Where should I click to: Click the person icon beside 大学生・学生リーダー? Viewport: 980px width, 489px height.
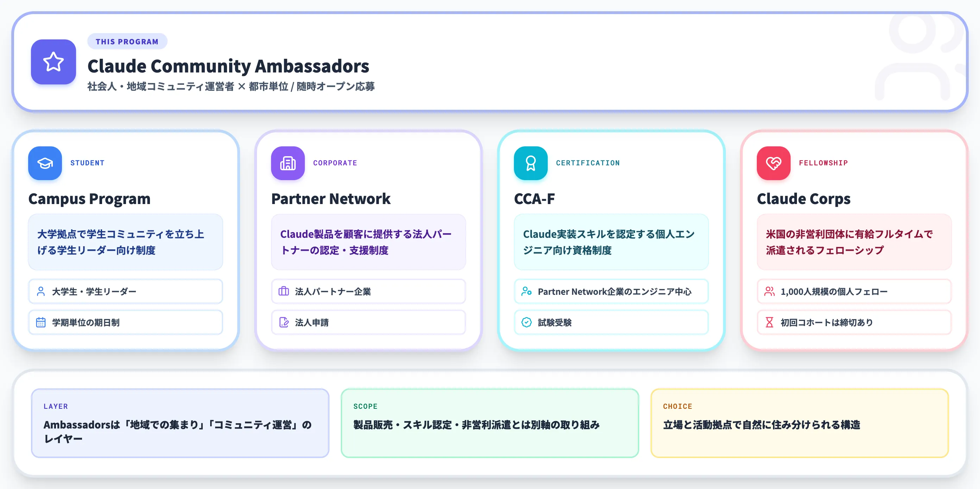coord(41,292)
